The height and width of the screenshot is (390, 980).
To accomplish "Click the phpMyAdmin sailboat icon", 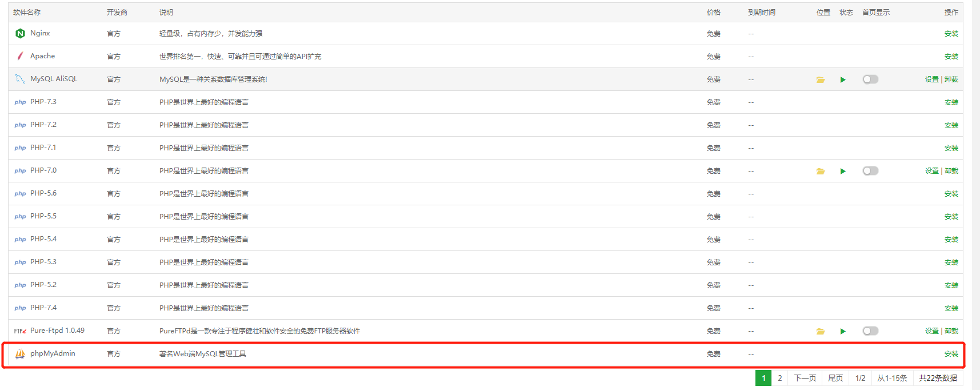I will click(x=20, y=353).
